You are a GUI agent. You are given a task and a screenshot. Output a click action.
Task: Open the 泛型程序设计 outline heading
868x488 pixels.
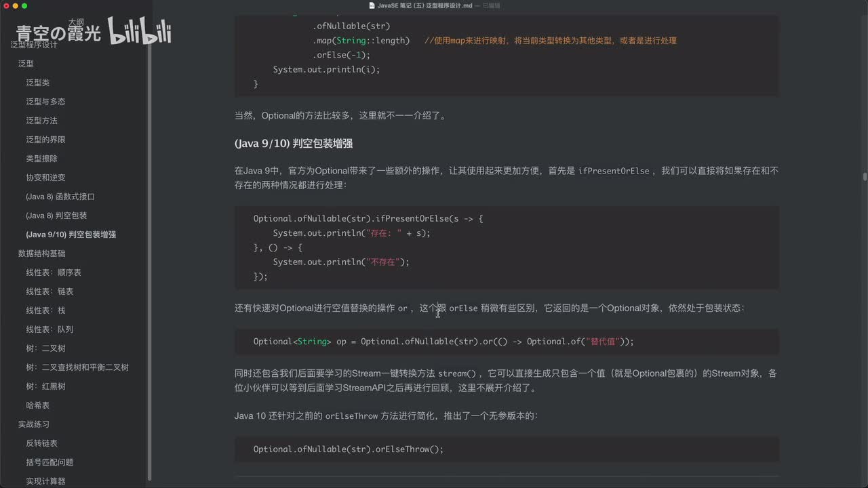tap(34, 45)
